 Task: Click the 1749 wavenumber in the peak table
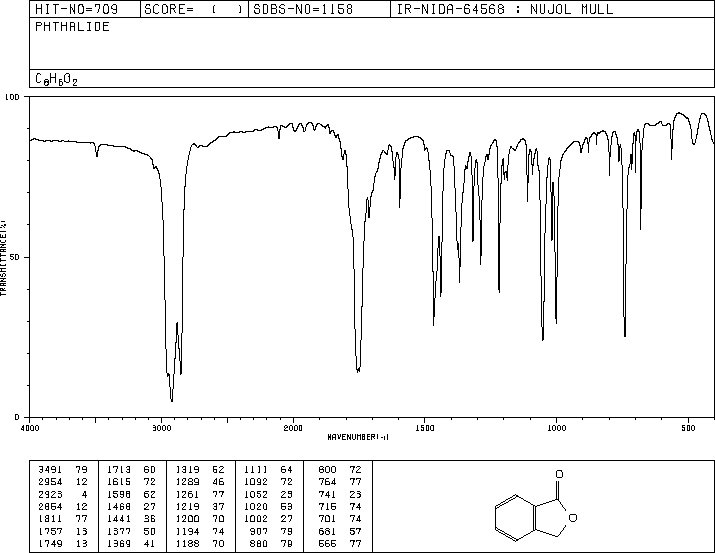pos(50,543)
